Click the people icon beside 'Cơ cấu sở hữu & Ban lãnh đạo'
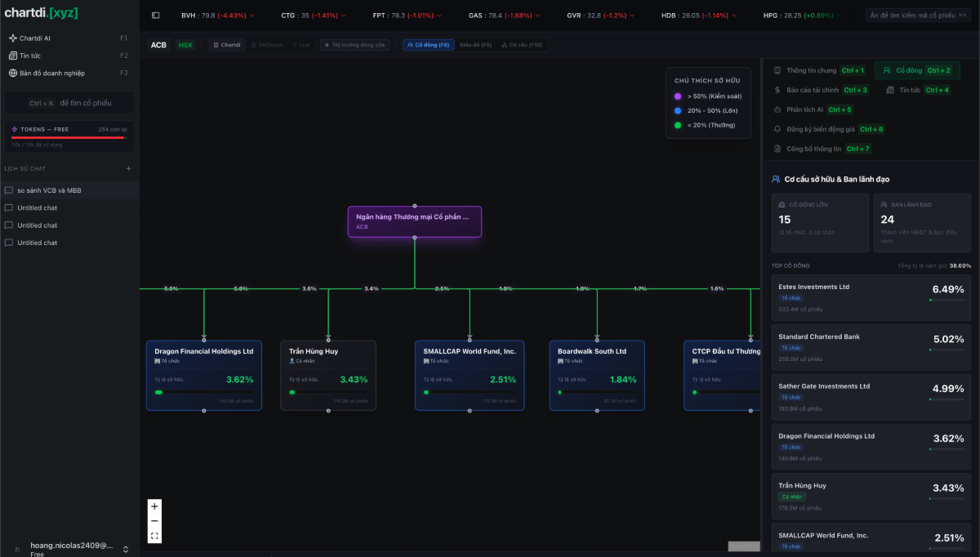Viewport: 980px width, 557px height. 776,179
